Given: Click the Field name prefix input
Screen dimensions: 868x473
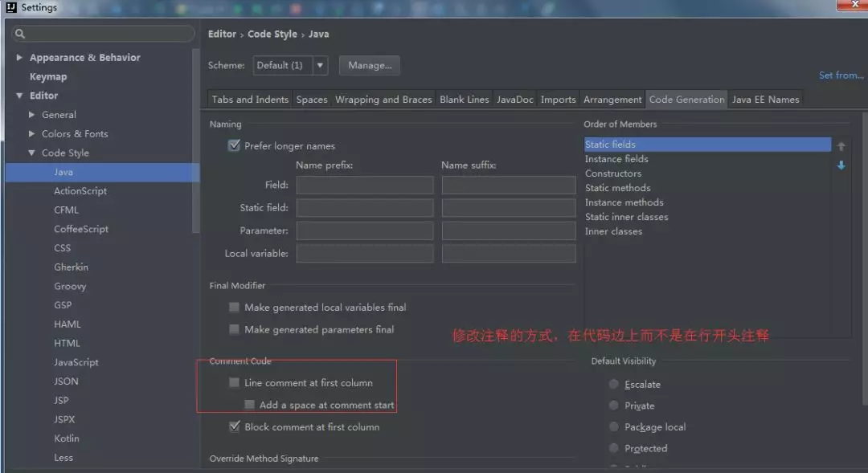Looking at the screenshot, I should [x=365, y=185].
